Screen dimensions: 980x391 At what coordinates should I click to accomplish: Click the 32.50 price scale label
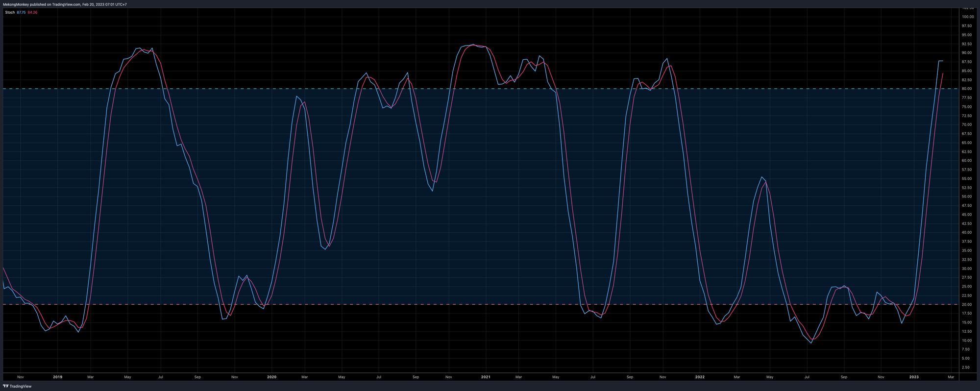(968, 259)
